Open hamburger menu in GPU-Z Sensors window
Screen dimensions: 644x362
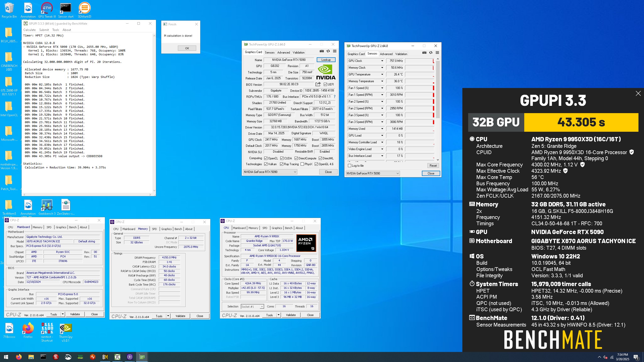[x=437, y=53]
